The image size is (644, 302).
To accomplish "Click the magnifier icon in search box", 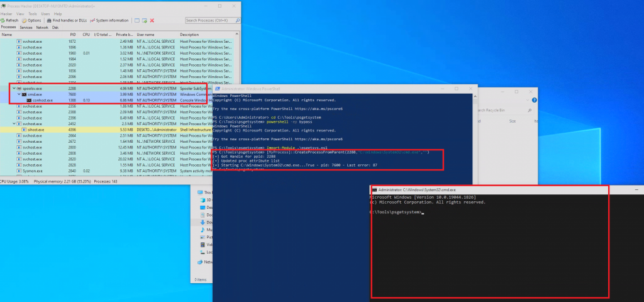I will click(x=236, y=20).
